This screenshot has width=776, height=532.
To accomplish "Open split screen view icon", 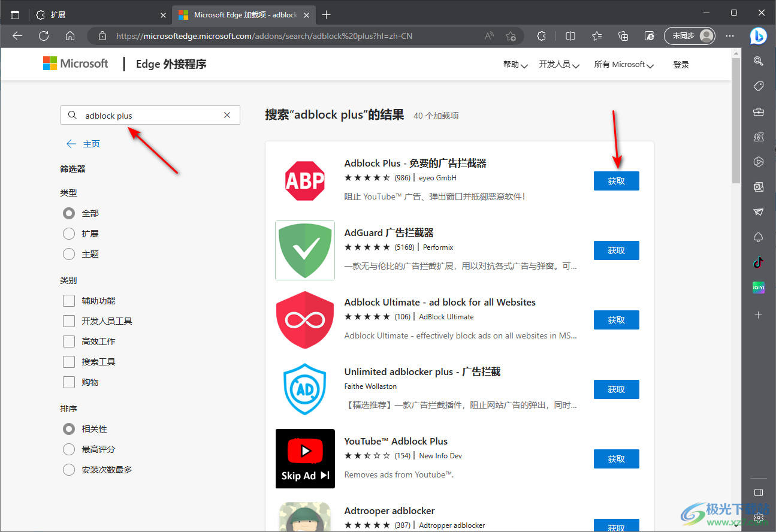I will coord(570,36).
